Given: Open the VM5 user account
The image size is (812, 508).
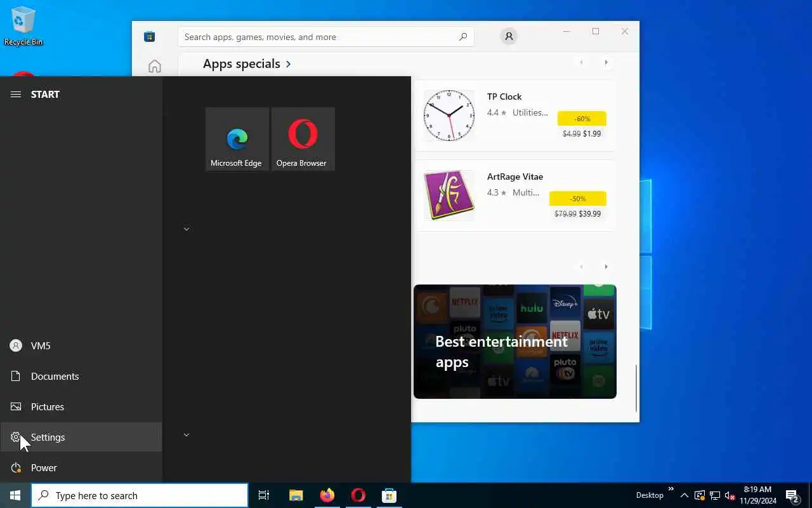Looking at the screenshot, I should [x=81, y=345].
